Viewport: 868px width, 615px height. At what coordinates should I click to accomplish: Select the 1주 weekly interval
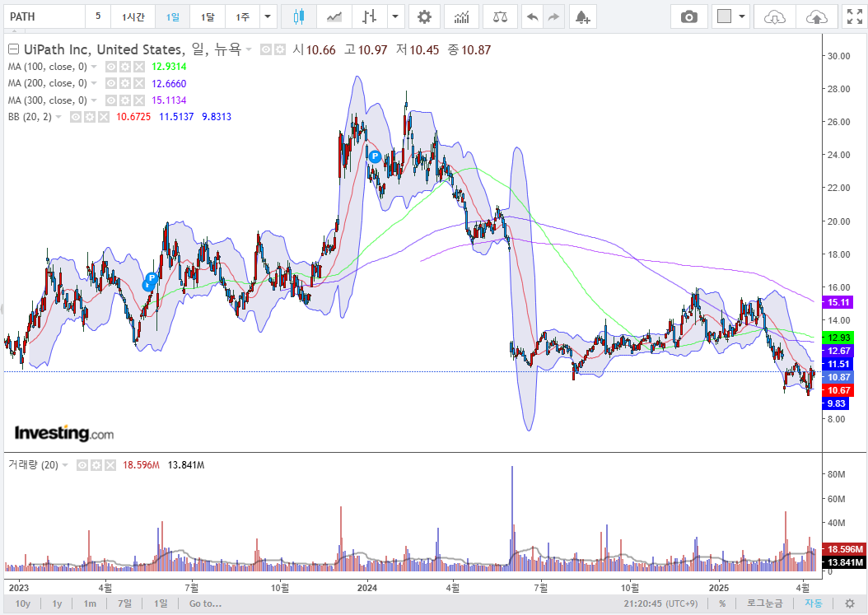coord(242,16)
